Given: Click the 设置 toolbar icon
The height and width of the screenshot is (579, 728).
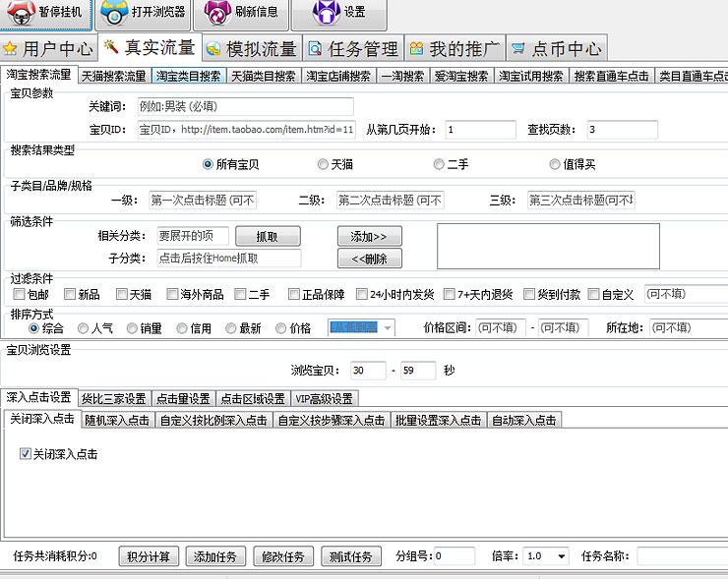Looking at the screenshot, I should pos(326,13).
